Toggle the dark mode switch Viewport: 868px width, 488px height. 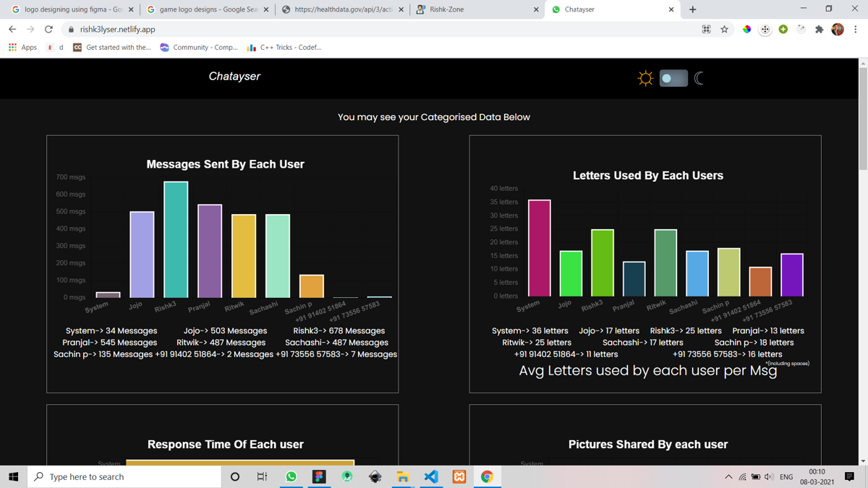coord(673,78)
